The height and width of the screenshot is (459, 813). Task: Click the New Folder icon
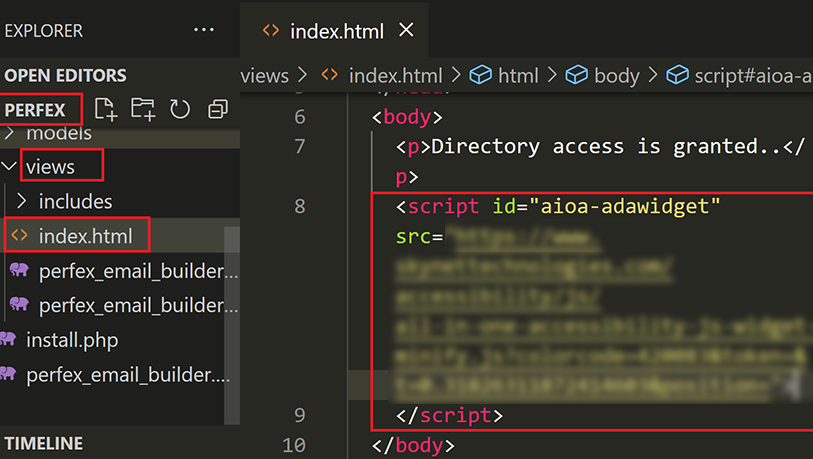[x=143, y=109]
